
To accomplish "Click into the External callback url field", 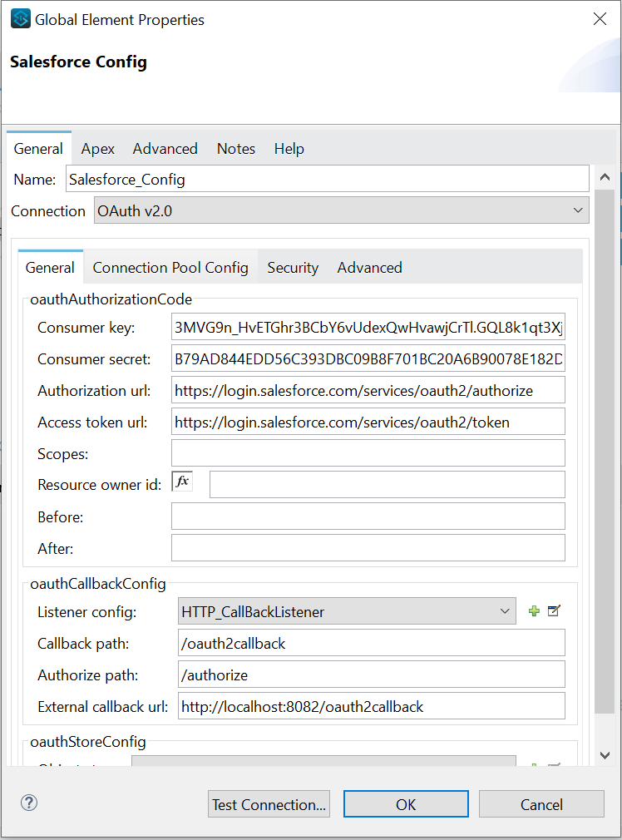I will click(371, 706).
